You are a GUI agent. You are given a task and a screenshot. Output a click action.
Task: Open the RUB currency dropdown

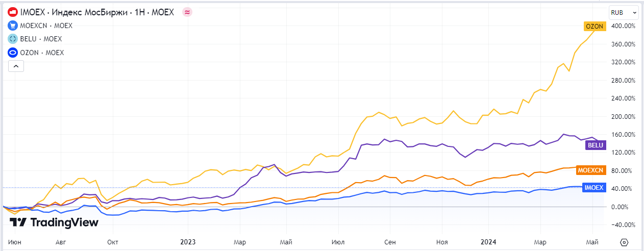tap(624, 12)
